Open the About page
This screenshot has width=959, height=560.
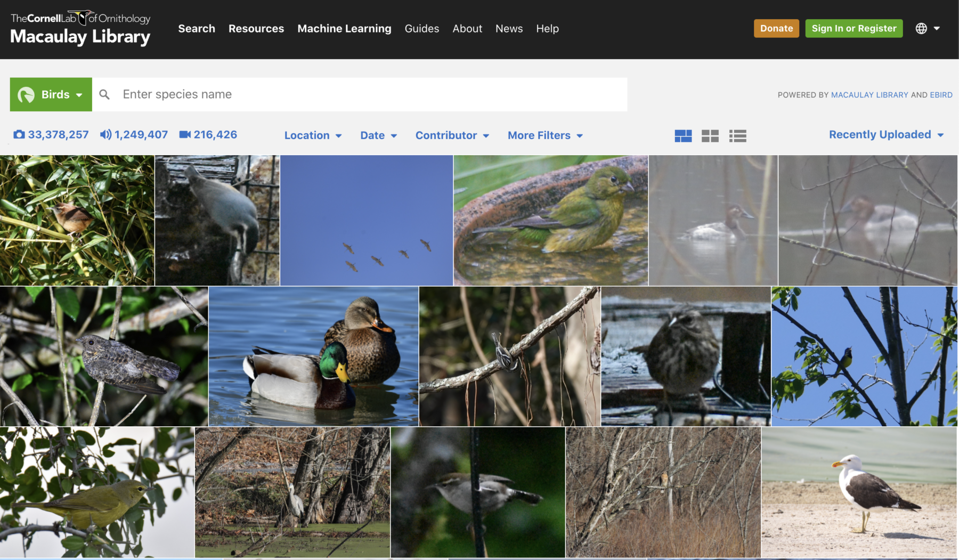tap(467, 29)
